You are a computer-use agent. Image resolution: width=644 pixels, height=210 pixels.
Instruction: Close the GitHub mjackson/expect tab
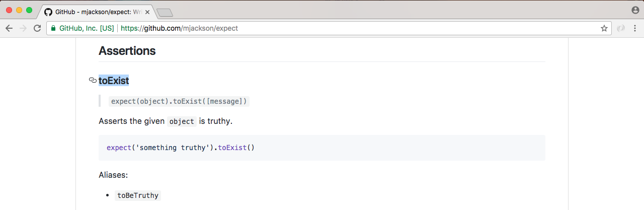point(147,12)
